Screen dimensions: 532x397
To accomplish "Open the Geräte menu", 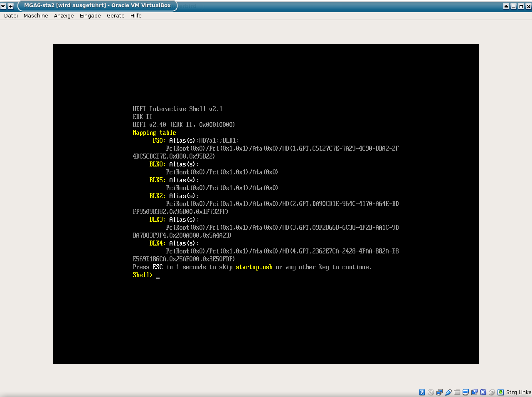I will click(116, 16).
